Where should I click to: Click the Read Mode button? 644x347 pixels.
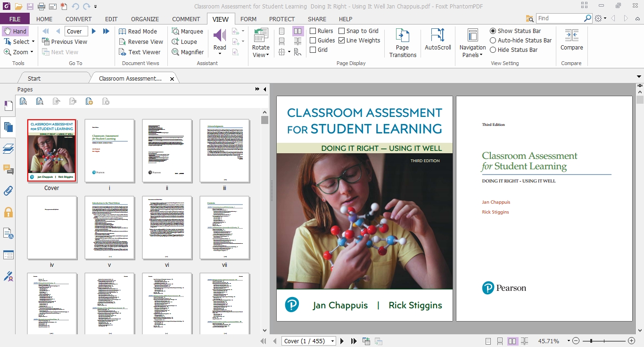click(138, 31)
